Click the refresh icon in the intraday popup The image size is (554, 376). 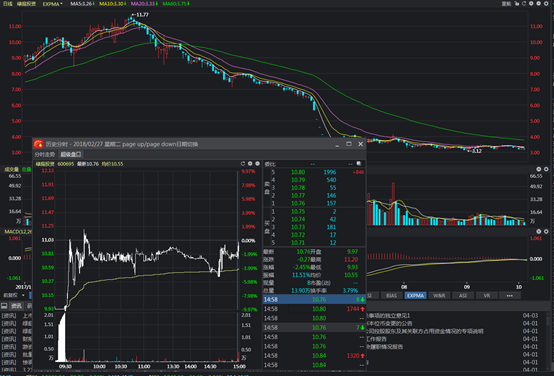[243, 164]
